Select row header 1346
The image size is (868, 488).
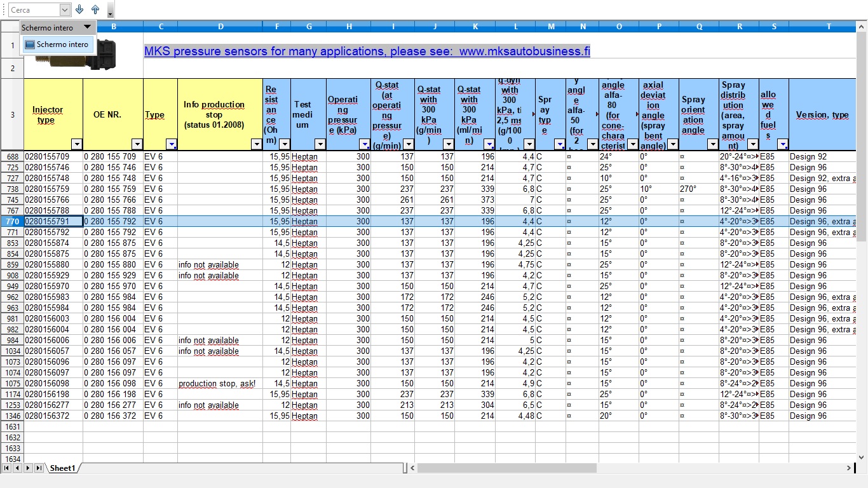(x=12, y=416)
